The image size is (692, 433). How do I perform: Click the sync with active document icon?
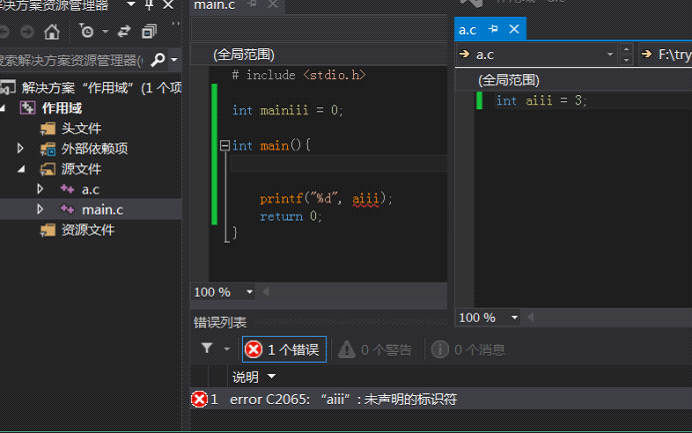coord(124,31)
